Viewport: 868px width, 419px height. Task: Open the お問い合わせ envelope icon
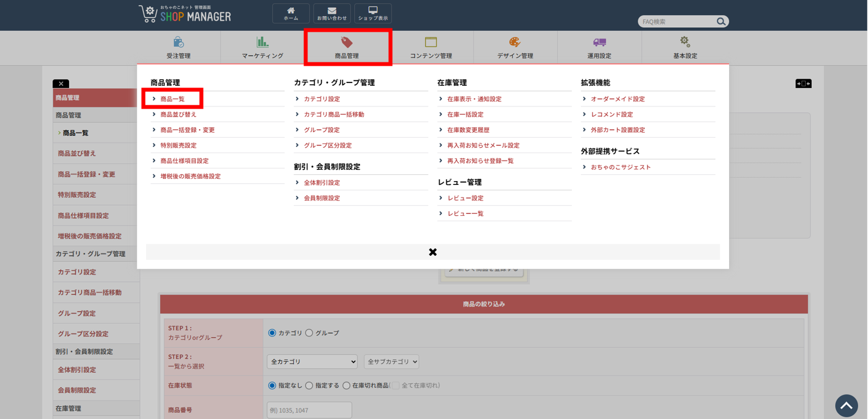(332, 11)
